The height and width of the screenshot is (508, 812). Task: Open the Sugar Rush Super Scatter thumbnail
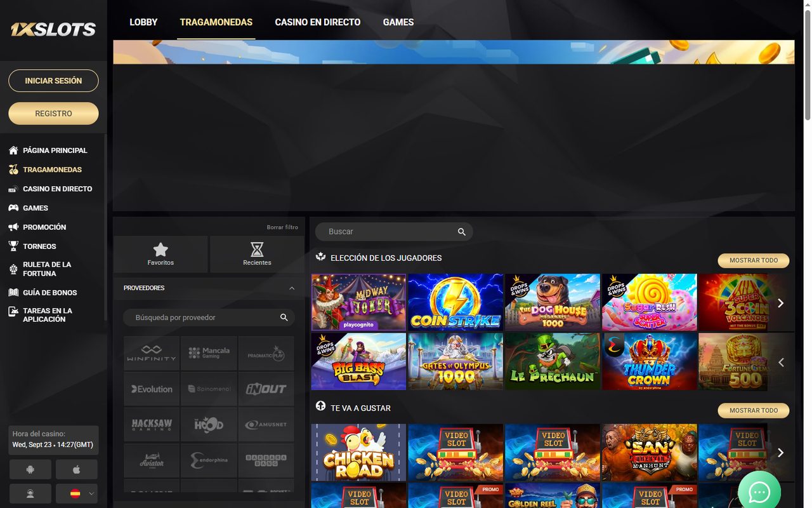pos(649,302)
